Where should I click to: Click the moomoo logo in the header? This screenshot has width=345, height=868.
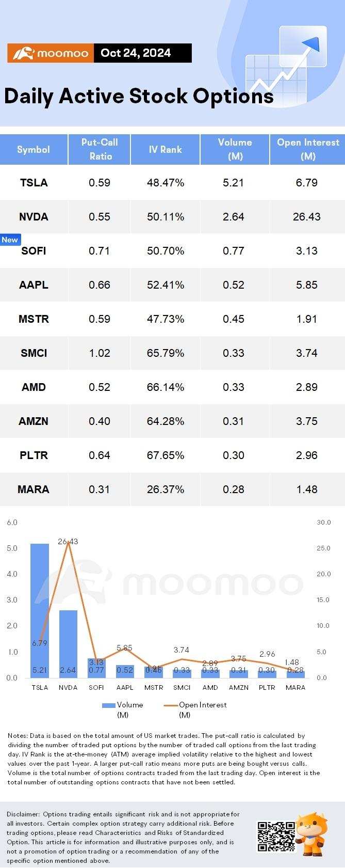(51, 53)
